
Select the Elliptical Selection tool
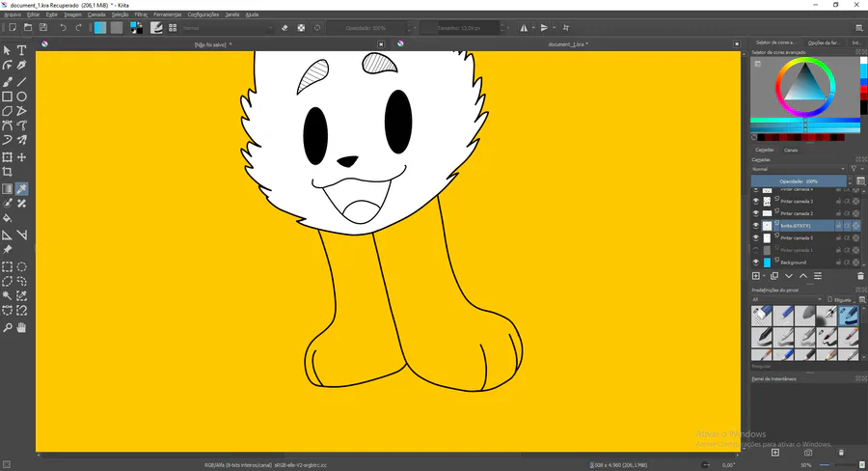(x=21, y=266)
